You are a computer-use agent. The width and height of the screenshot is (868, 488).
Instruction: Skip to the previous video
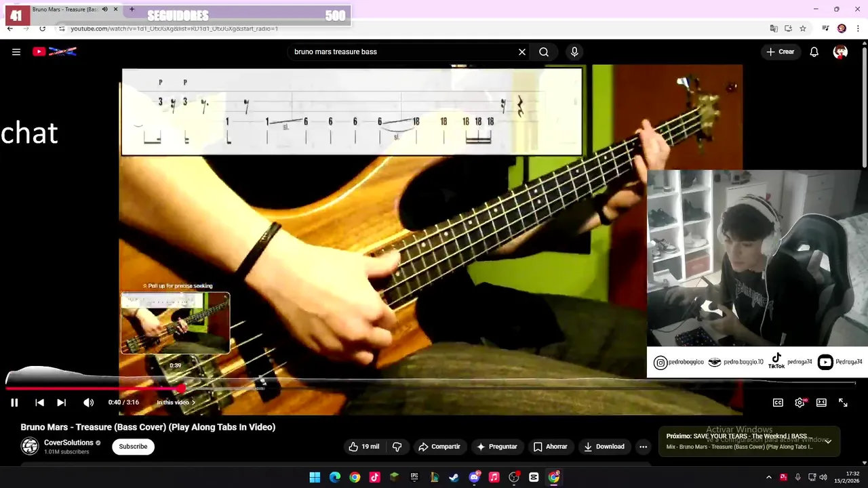pos(39,403)
